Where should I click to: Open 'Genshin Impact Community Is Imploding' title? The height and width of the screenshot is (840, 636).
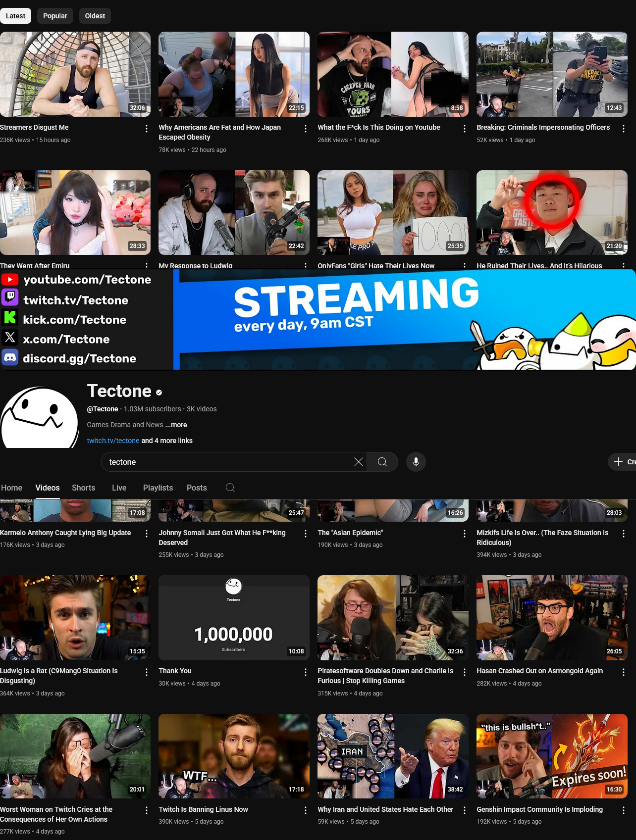click(x=539, y=809)
